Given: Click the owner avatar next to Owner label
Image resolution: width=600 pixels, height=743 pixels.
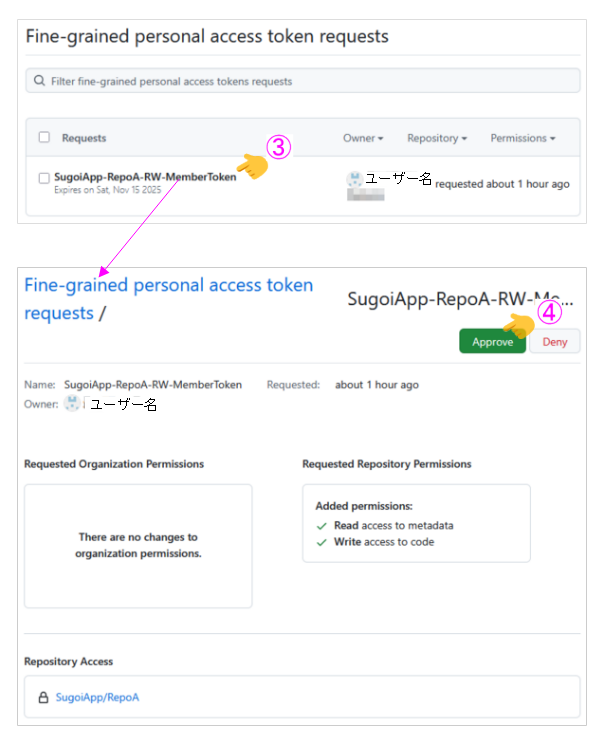Looking at the screenshot, I should [x=72, y=404].
